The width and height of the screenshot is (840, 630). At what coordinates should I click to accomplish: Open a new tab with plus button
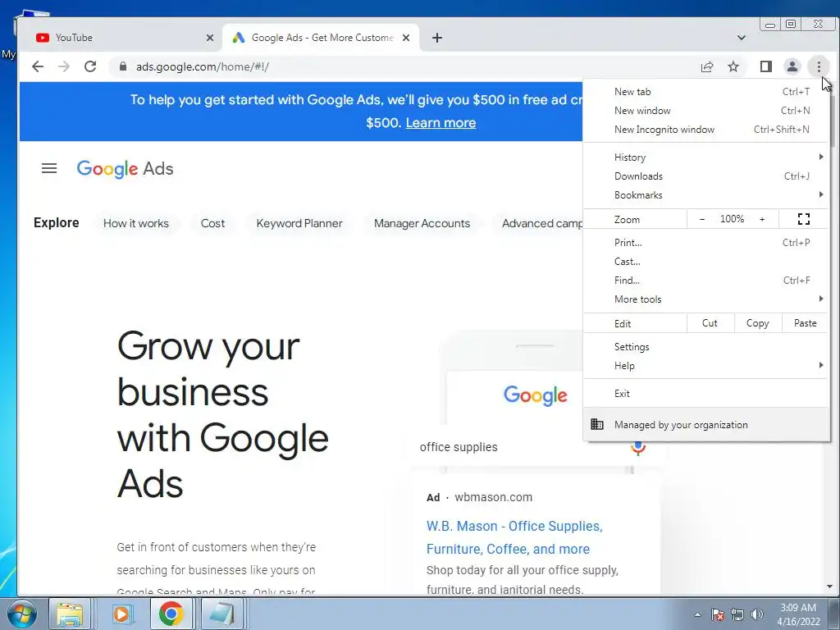[x=437, y=38]
